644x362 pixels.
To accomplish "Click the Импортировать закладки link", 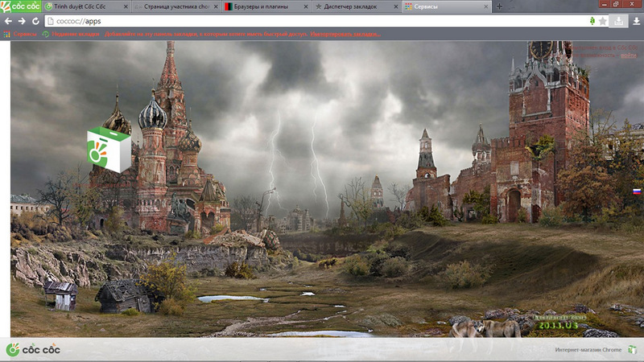I will (x=345, y=34).
